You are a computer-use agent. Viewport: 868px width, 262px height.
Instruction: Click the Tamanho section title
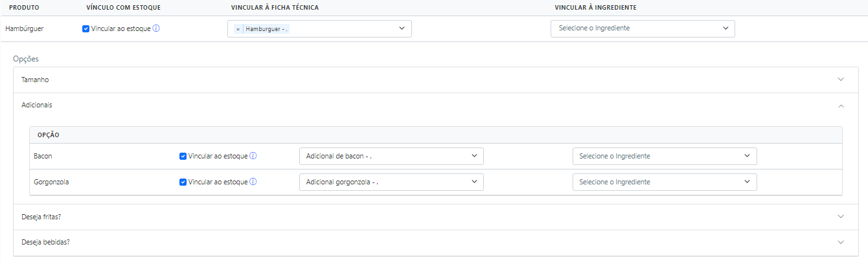point(35,80)
